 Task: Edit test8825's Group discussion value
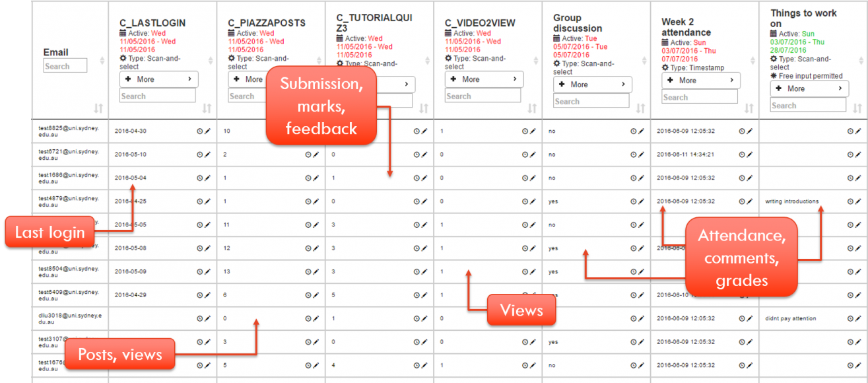640,131
